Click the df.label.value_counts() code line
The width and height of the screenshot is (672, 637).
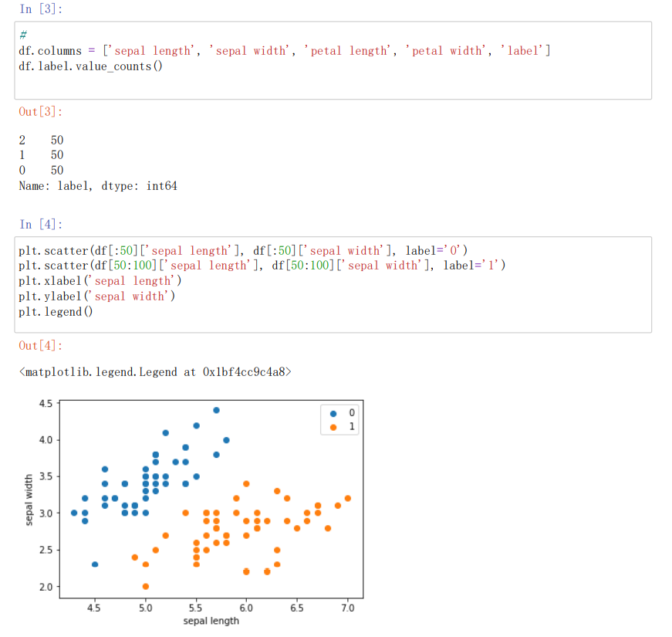[x=90, y=66]
